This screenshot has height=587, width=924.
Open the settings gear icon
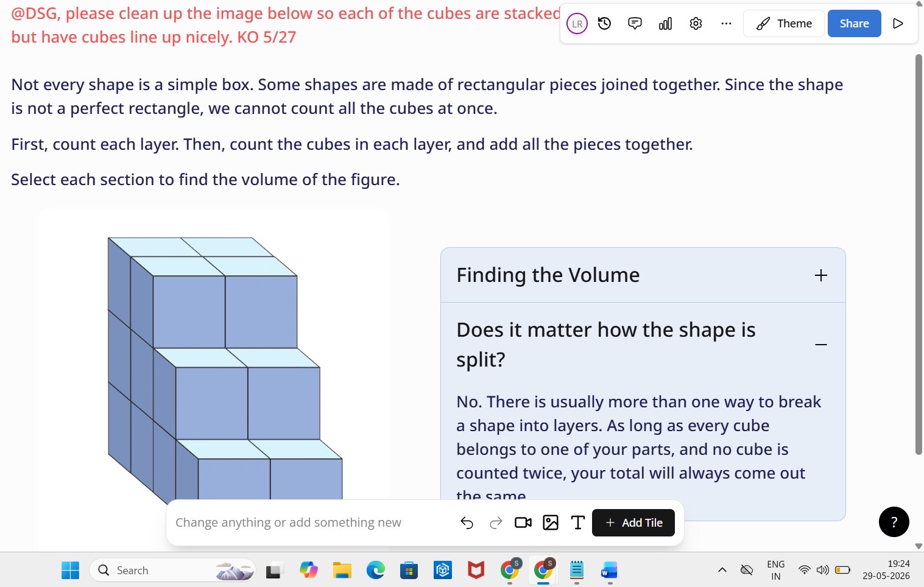point(696,24)
